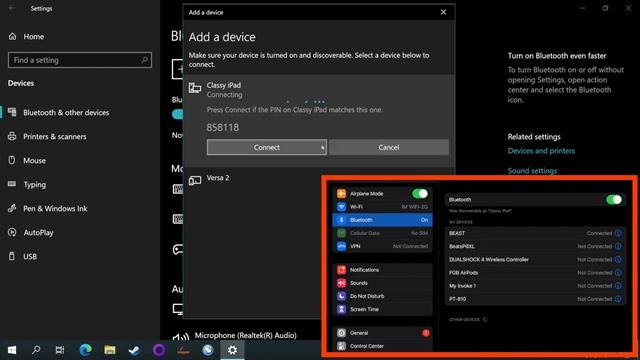Open the Windows Start menu
The height and width of the screenshot is (360, 640).
click(12, 350)
